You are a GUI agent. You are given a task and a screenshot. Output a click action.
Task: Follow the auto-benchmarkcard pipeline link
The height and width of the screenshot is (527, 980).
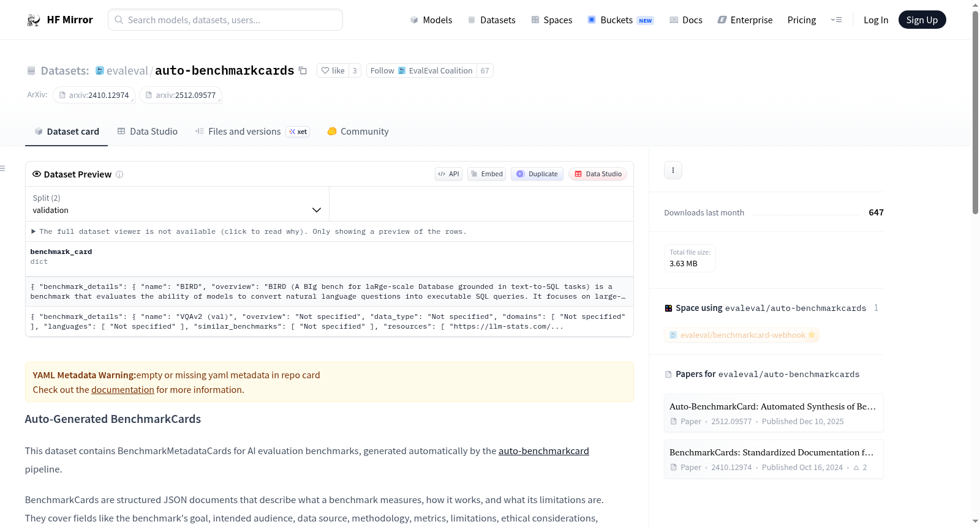click(x=544, y=451)
